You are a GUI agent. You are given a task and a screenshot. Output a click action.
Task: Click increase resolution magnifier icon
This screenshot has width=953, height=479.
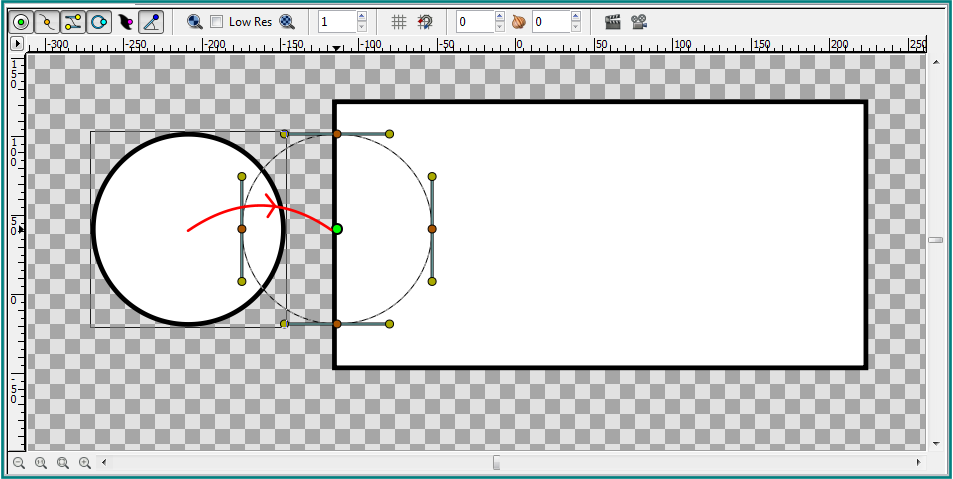(x=287, y=22)
